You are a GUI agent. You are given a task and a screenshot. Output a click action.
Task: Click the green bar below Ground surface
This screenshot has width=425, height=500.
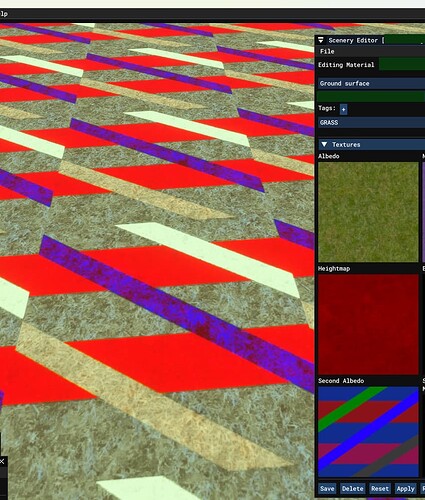click(371, 97)
